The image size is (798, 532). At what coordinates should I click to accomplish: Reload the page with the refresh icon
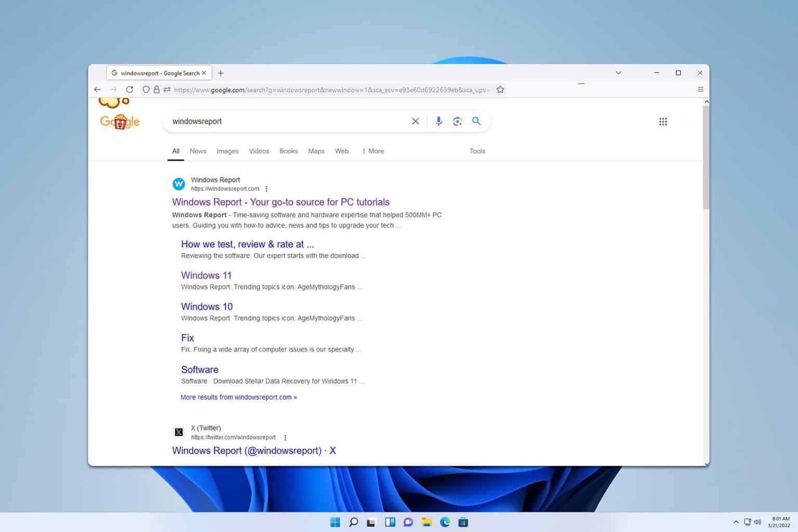[129, 89]
